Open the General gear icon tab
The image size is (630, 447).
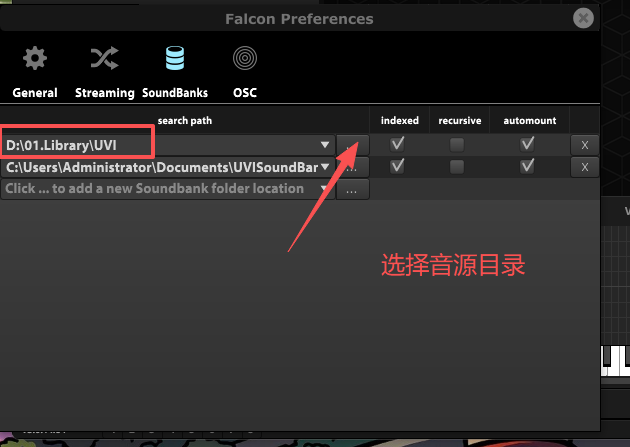35,59
